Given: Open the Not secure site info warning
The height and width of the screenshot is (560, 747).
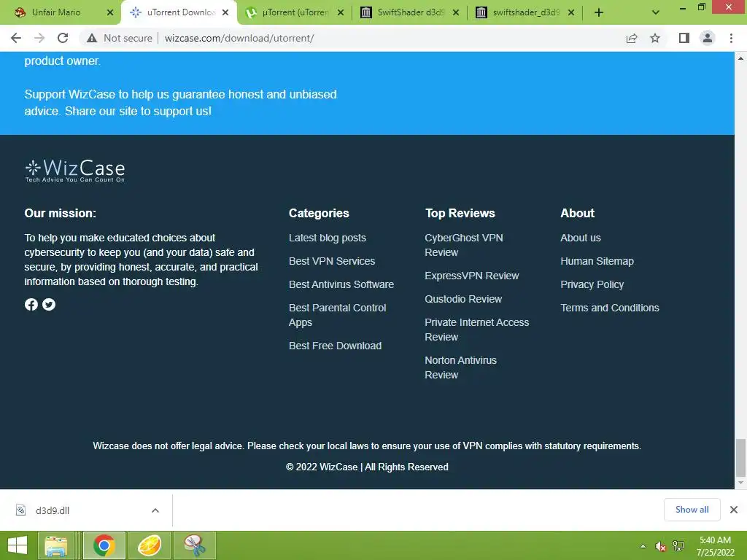Looking at the screenshot, I should (x=120, y=38).
